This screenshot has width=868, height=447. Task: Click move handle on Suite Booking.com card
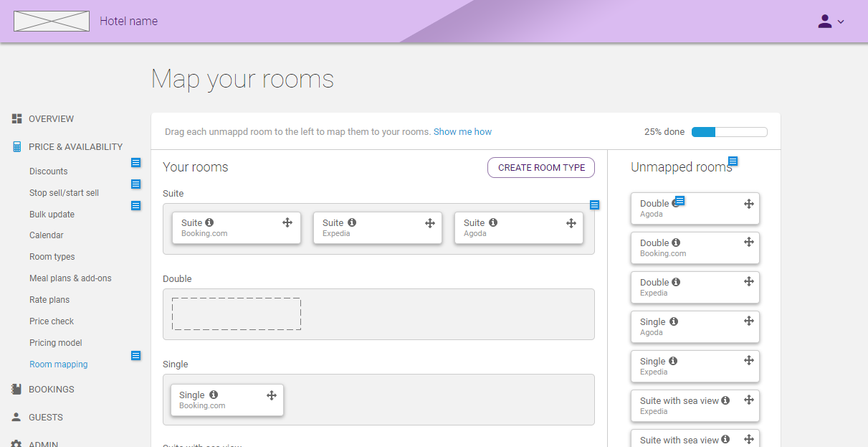click(x=287, y=223)
